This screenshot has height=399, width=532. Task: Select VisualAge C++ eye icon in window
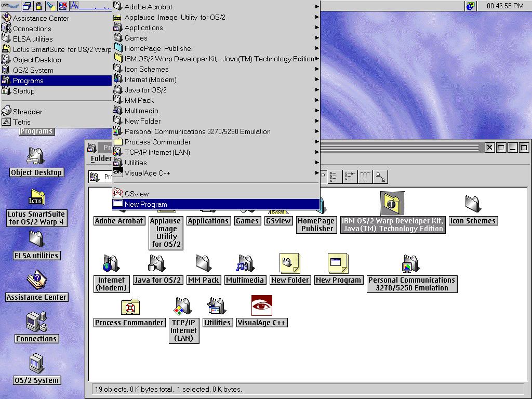[262, 305]
